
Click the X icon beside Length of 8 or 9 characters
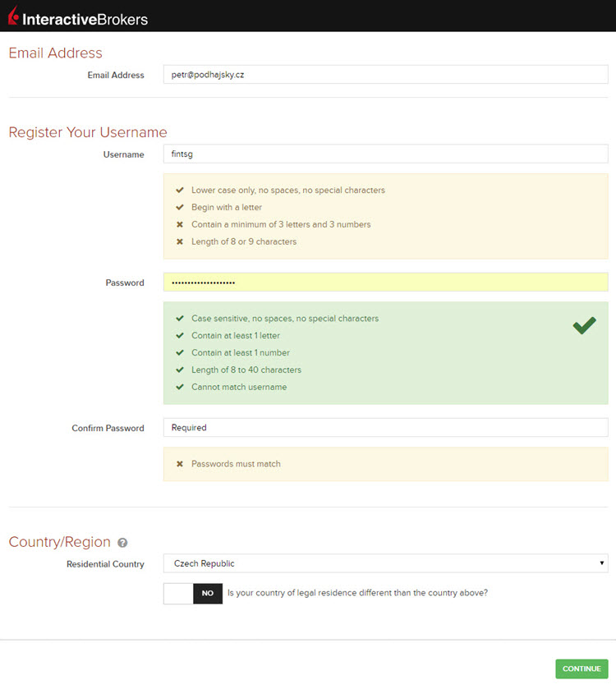[x=179, y=241]
